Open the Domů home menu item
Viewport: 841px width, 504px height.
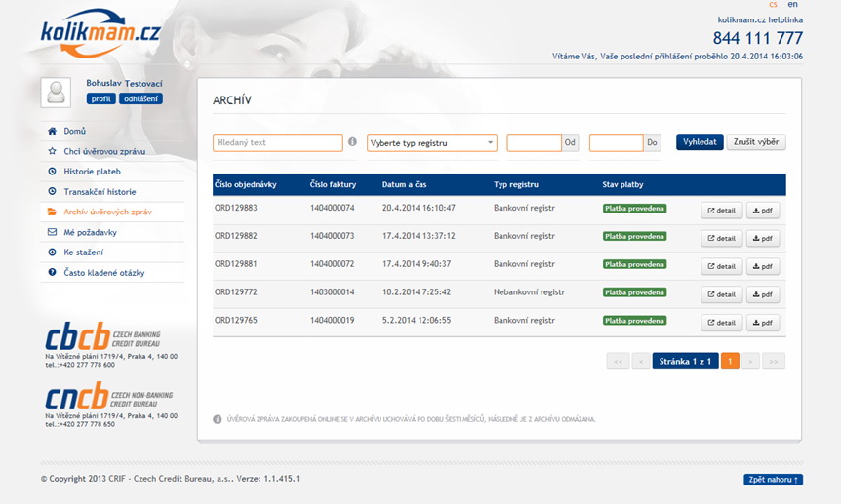(x=75, y=131)
